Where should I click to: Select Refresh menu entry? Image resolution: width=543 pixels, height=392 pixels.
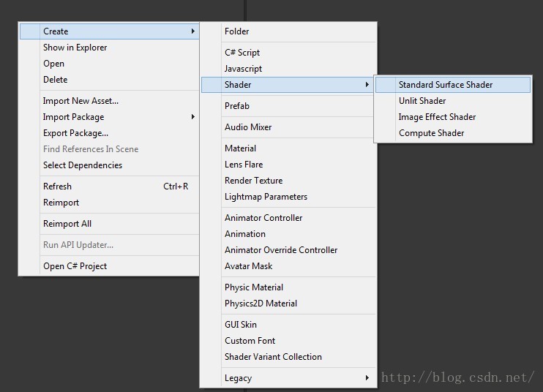110,186
